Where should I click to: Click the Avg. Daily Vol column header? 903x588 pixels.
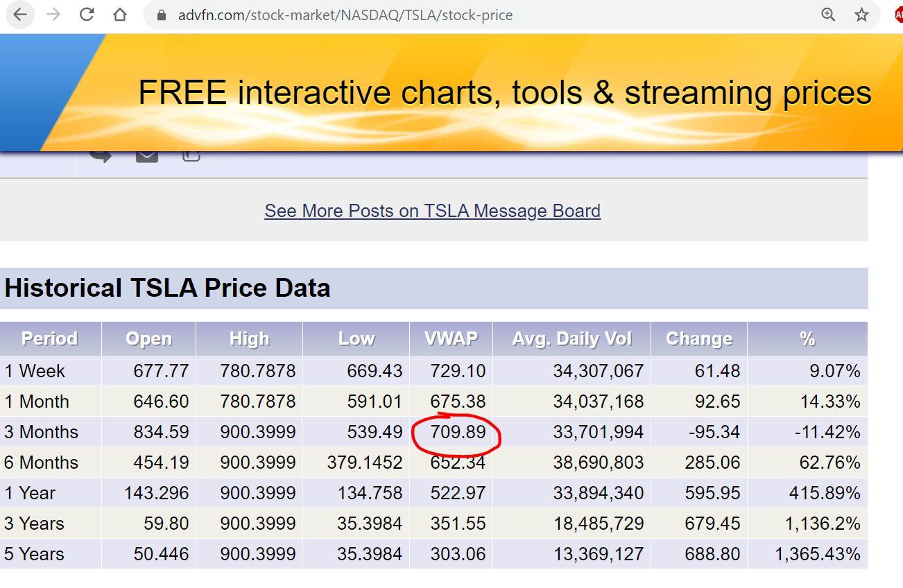tap(571, 339)
